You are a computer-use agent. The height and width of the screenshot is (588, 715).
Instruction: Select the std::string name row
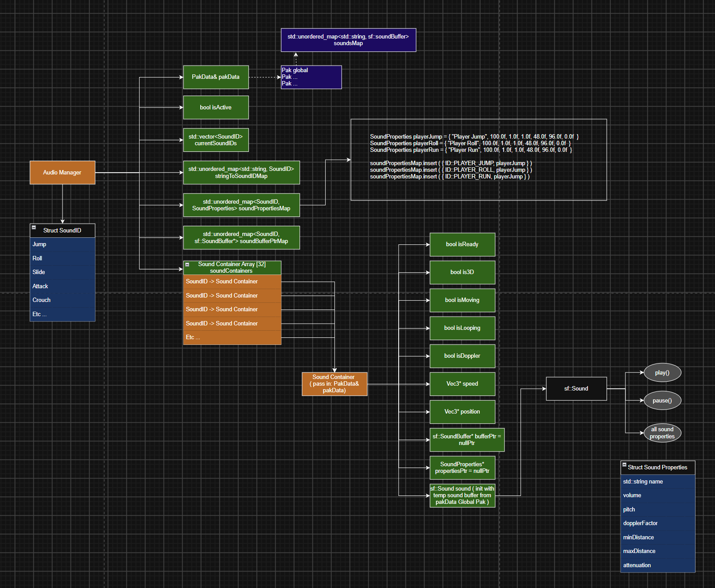(x=658, y=482)
